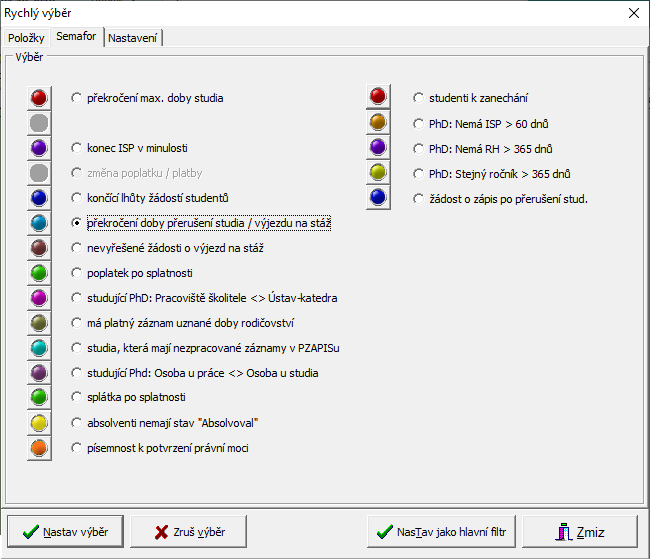Click the blue semaphore icon for končící lhůty žádostí studentů

[x=39, y=198]
